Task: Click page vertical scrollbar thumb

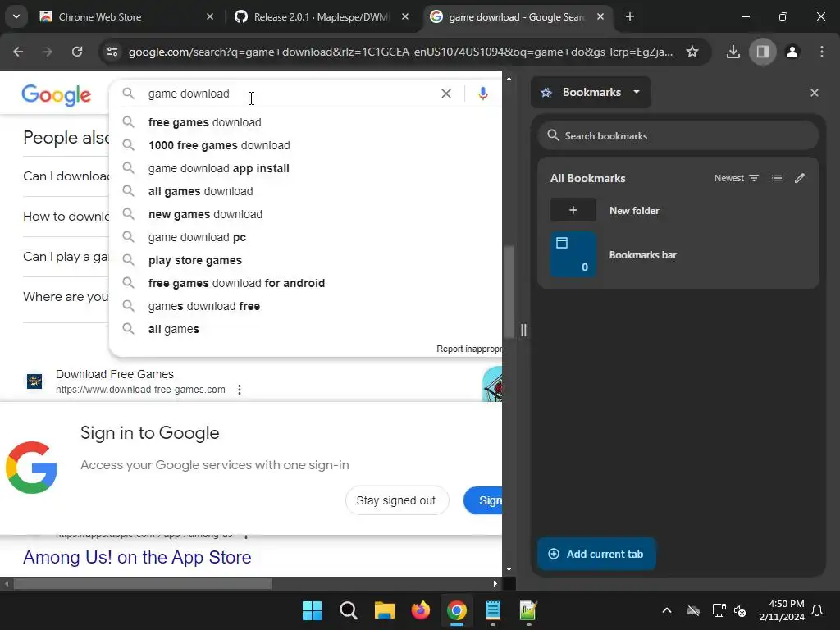Action: tap(509, 291)
